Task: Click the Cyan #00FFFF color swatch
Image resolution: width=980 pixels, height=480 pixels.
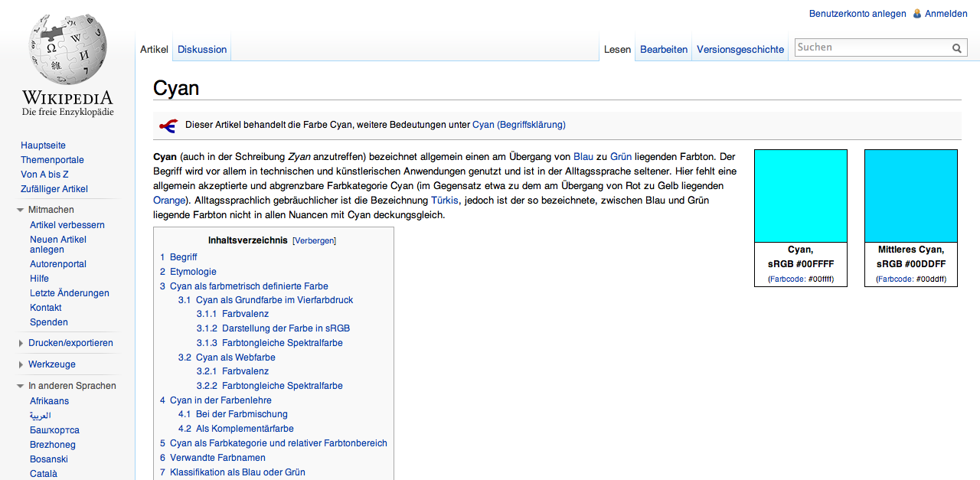Action: click(801, 196)
